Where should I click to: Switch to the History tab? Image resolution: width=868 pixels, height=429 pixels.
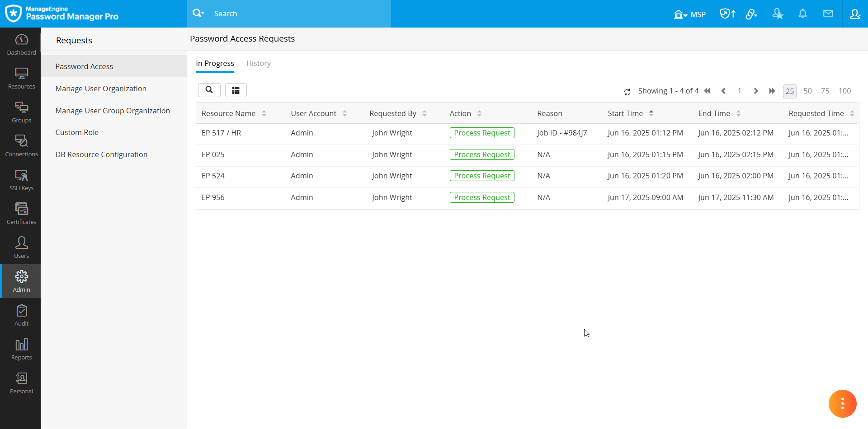tap(258, 63)
